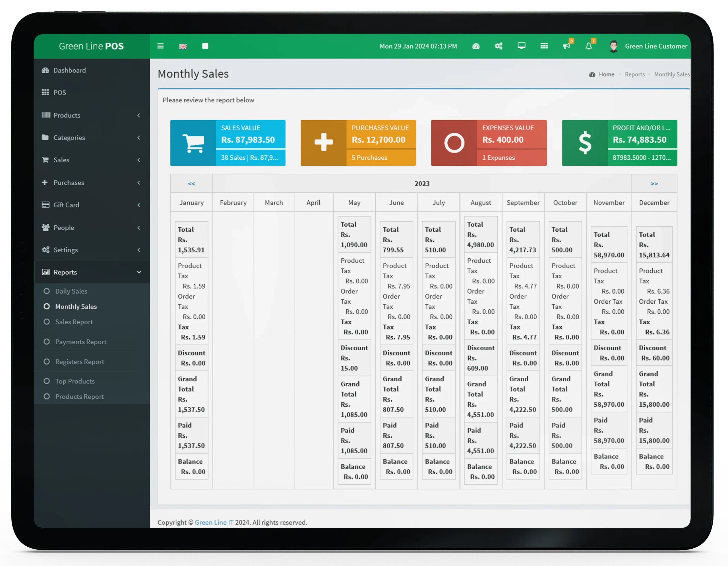Navigate to previous year using << button
The image size is (728, 566).
[x=190, y=183]
